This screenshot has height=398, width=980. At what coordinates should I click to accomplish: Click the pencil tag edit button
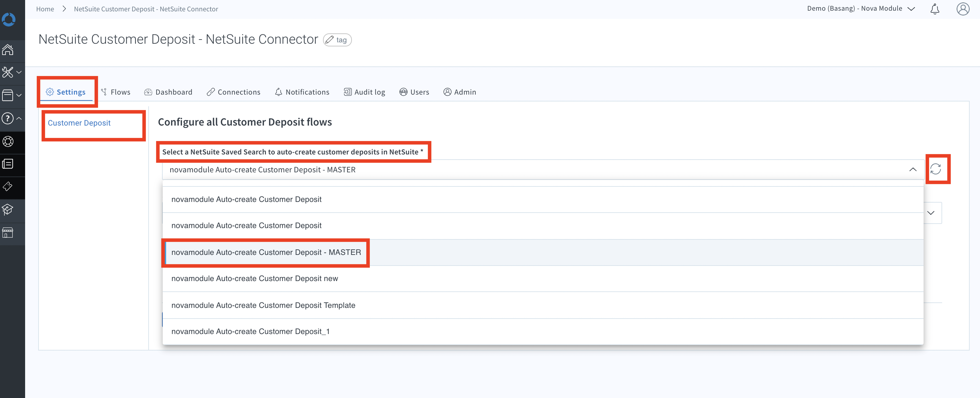337,40
